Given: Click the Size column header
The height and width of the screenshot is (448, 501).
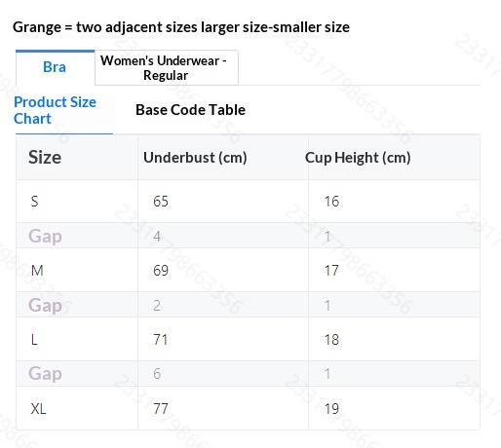Looking at the screenshot, I should [x=45, y=158].
